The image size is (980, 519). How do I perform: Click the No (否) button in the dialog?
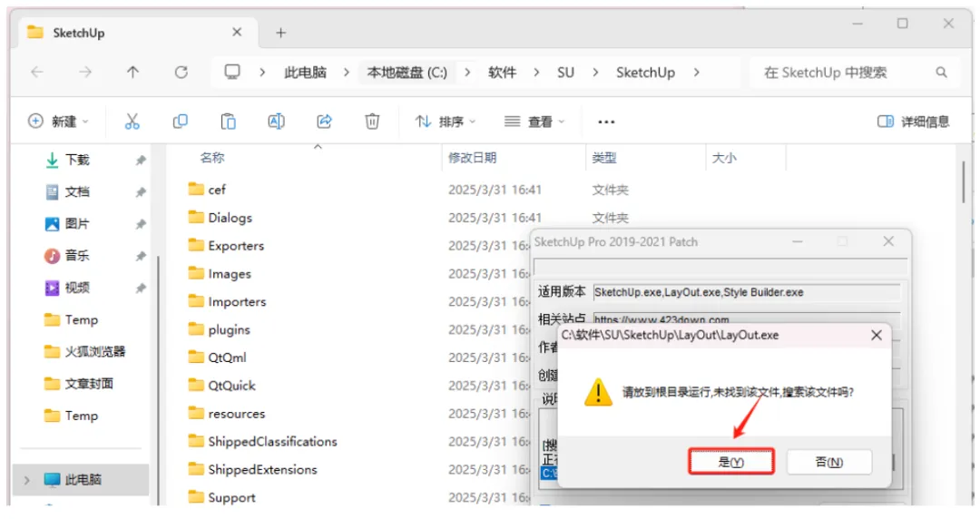[x=829, y=462]
